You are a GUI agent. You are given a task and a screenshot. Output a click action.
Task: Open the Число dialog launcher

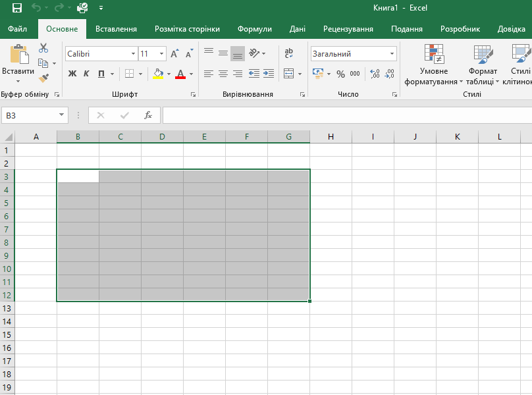(394, 95)
